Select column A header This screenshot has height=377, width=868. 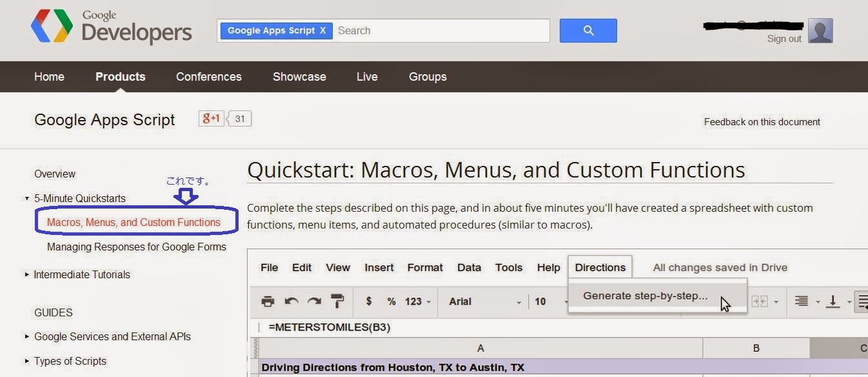pyautogui.click(x=480, y=349)
